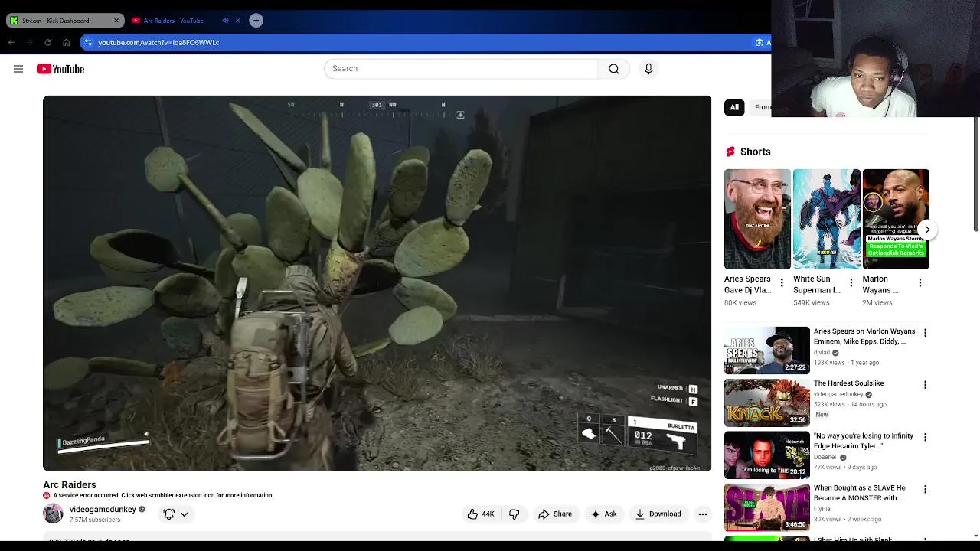Click the Arc Raiders video title
The width and height of the screenshot is (980, 551).
[70, 484]
